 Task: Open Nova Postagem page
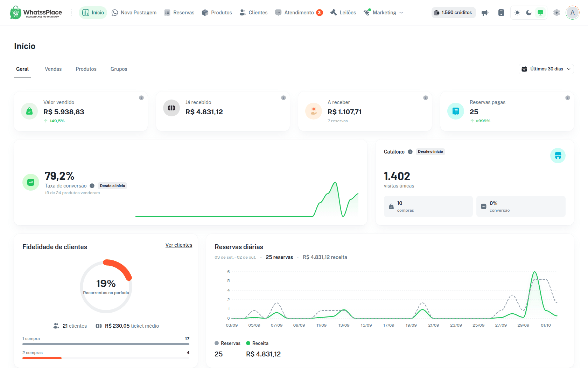click(x=134, y=13)
